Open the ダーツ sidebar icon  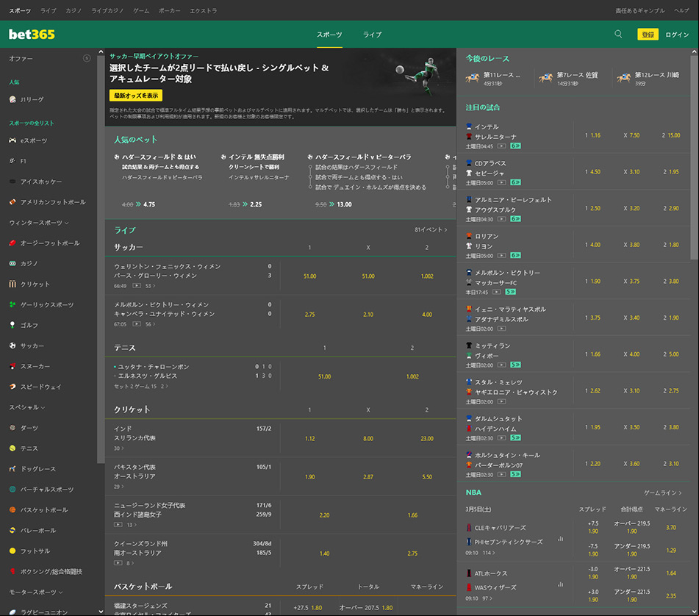[12, 428]
